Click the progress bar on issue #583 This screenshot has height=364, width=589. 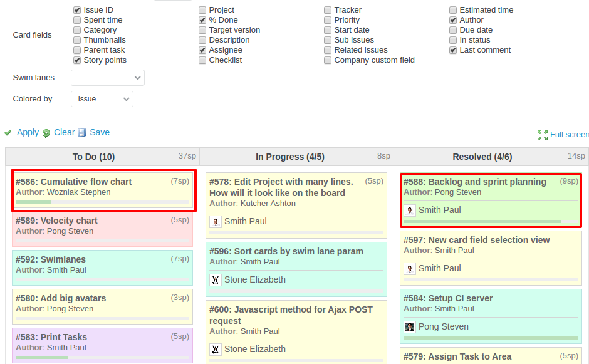pyautogui.click(x=102, y=357)
